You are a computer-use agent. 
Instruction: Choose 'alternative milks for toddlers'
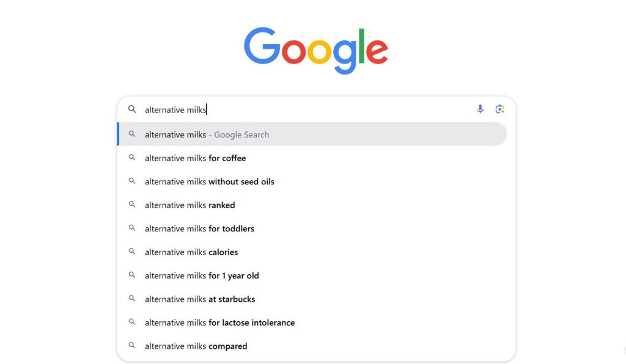click(199, 228)
